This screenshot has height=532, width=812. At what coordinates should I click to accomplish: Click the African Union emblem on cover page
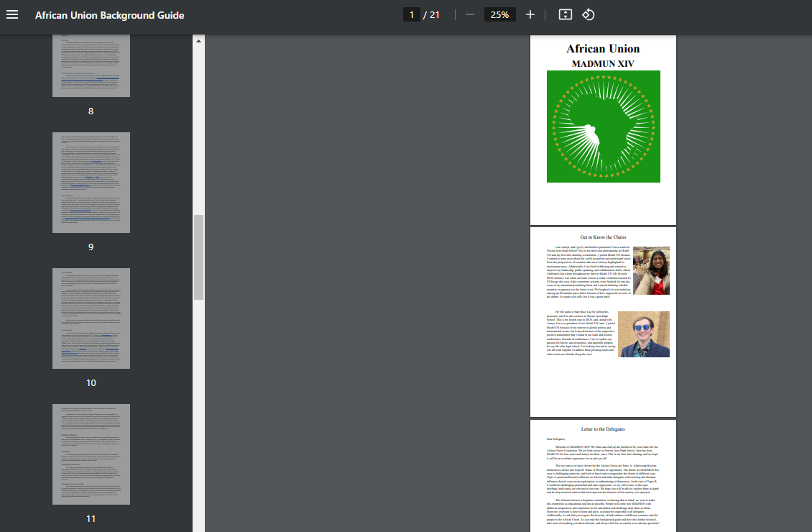(x=604, y=127)
